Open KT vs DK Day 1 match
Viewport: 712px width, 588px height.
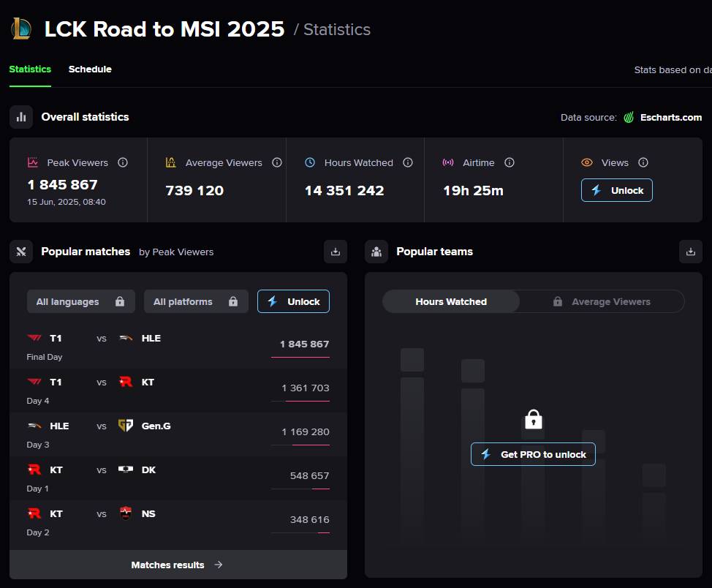178,478
